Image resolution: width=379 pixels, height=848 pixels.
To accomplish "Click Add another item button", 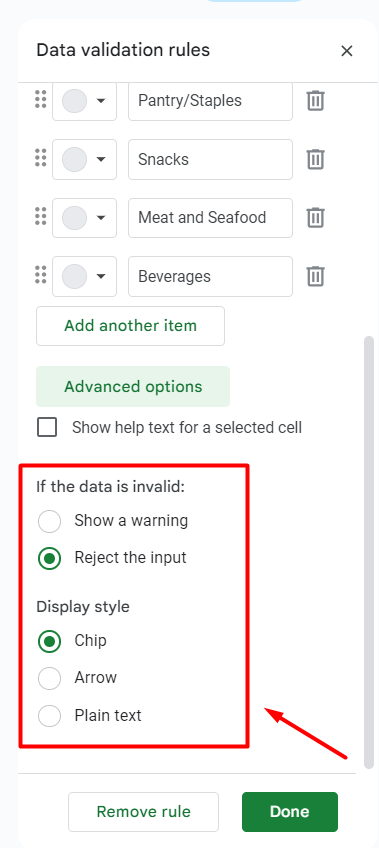I will tap(130, 326).
